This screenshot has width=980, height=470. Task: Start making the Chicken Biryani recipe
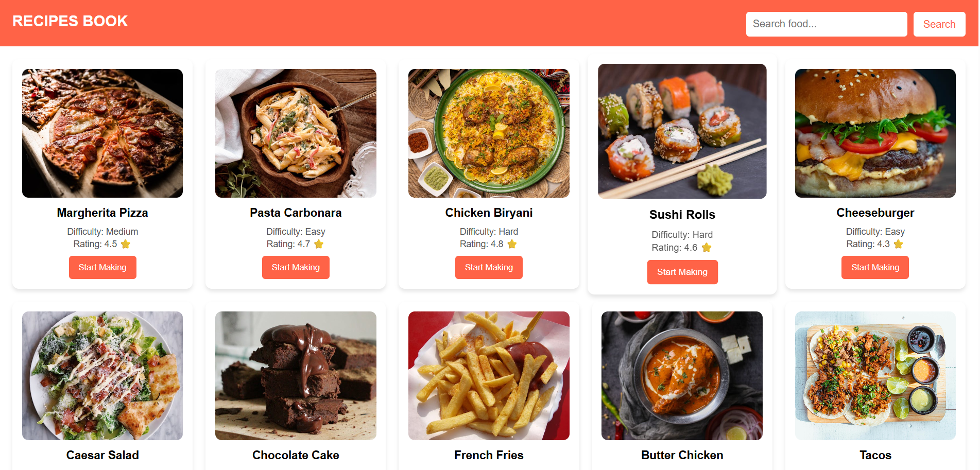click(x=489, y=268)
